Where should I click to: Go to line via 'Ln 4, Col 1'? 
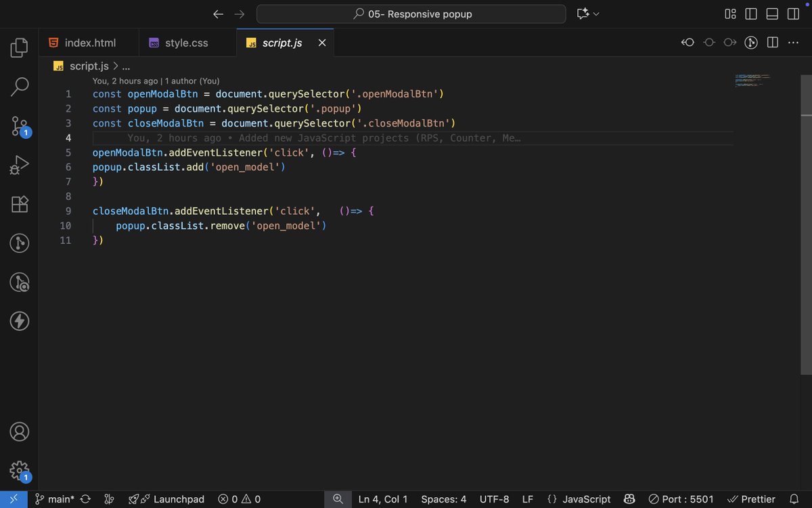coord(383,499)
